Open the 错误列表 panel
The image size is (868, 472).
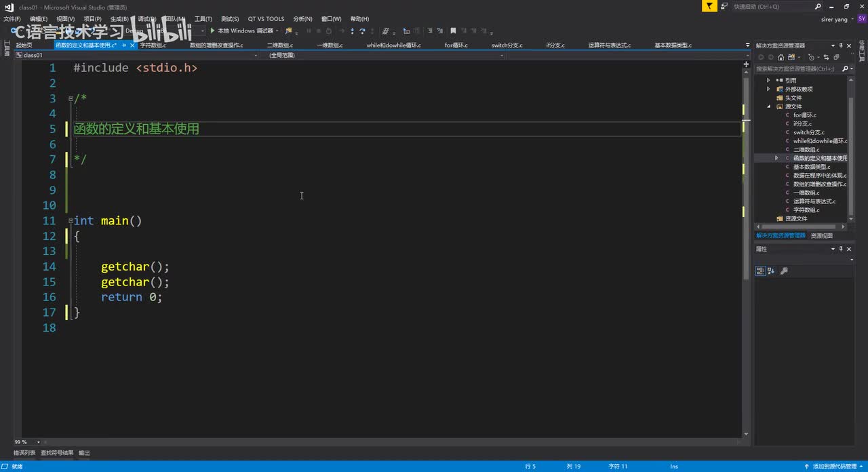click(x=24, y=452)
